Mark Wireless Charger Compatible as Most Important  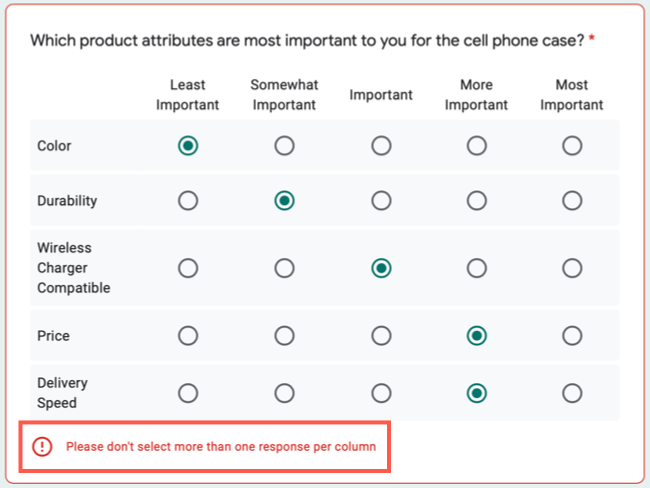572,268
